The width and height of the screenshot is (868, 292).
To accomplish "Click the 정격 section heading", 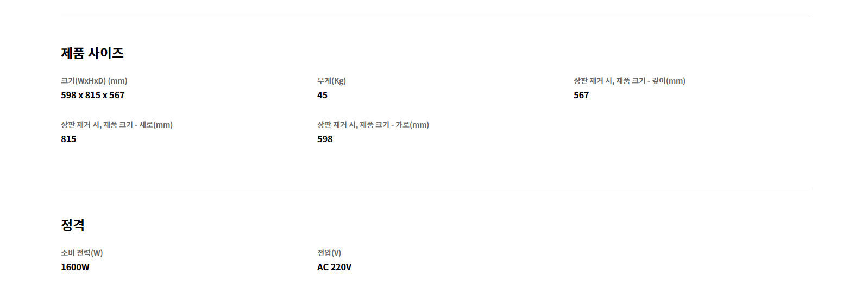I will [x=73, y=225].
